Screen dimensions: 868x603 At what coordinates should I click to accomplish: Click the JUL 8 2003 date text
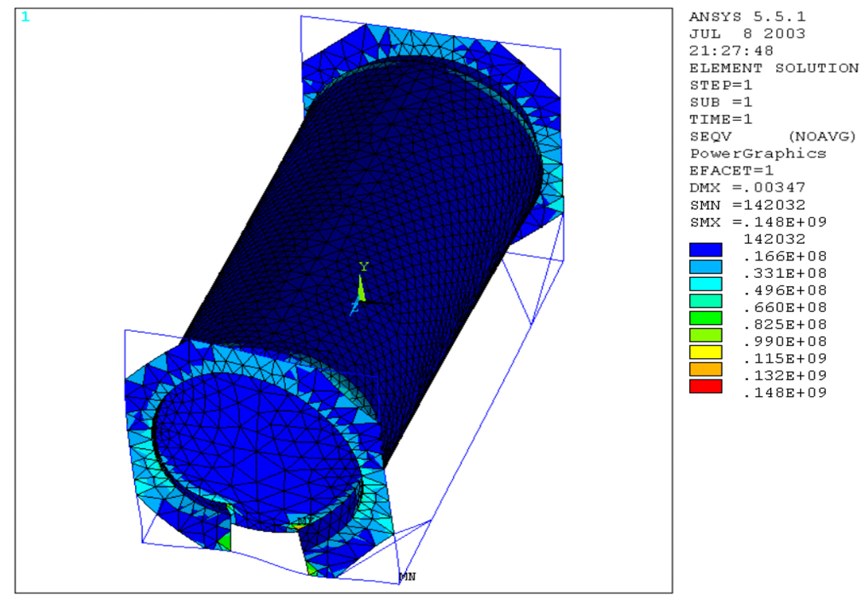pyautogui.click(x=747, y=33)
